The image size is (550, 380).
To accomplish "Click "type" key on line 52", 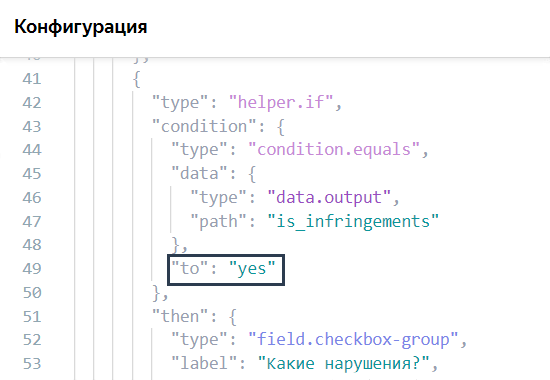I will click(199, 340).
